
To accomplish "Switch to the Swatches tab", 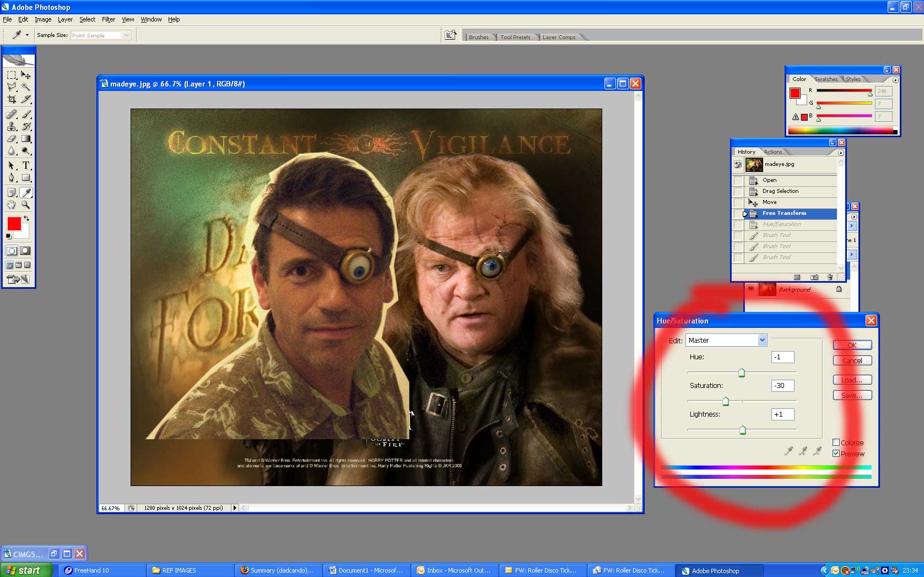I will [826, 79].
